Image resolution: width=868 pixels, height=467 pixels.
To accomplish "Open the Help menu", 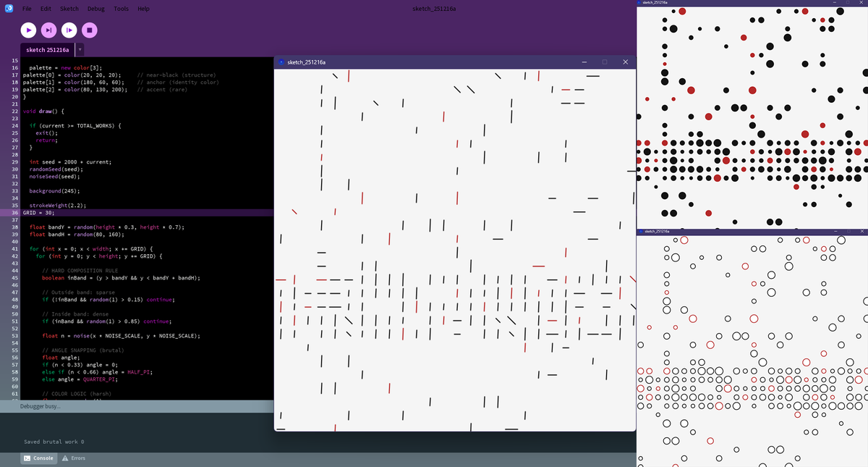I will coord(143,9).
